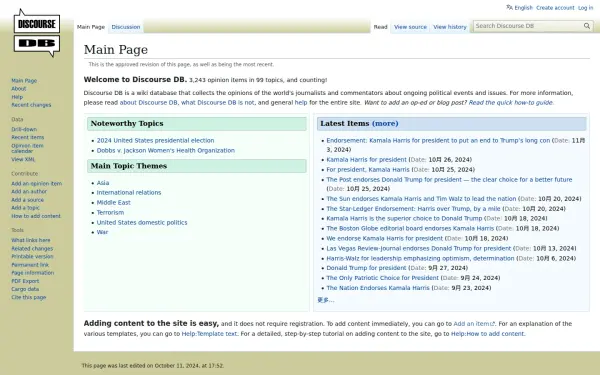The image size is (600, 375).
Task: Open The Only Patriotic Choice for President
Action: (x=382, y=278)
